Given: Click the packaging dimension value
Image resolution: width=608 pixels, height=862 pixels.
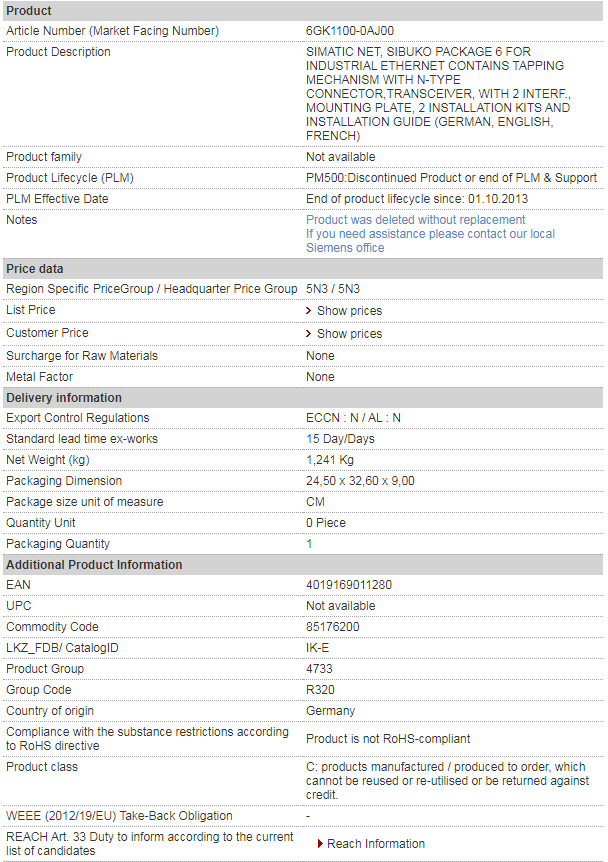Looking at the screenshot, I should pyautogui.click(x=360, y=481).
